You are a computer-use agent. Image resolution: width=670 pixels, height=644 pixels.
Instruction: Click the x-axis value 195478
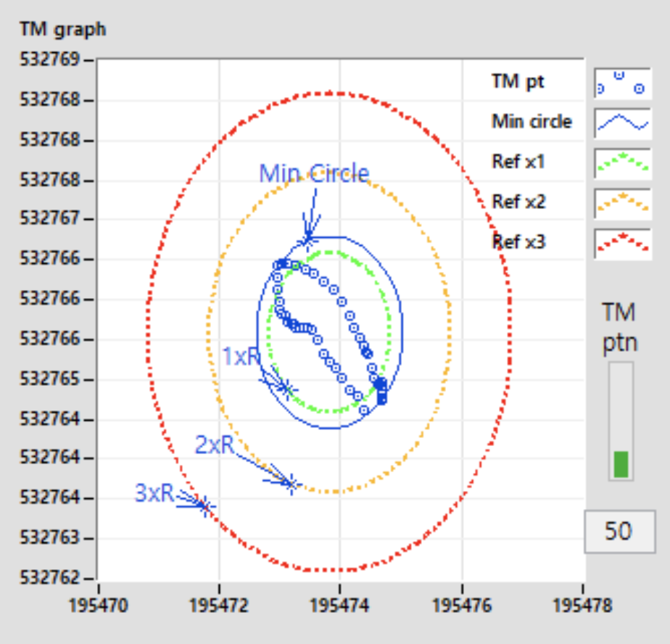(582, 606)
